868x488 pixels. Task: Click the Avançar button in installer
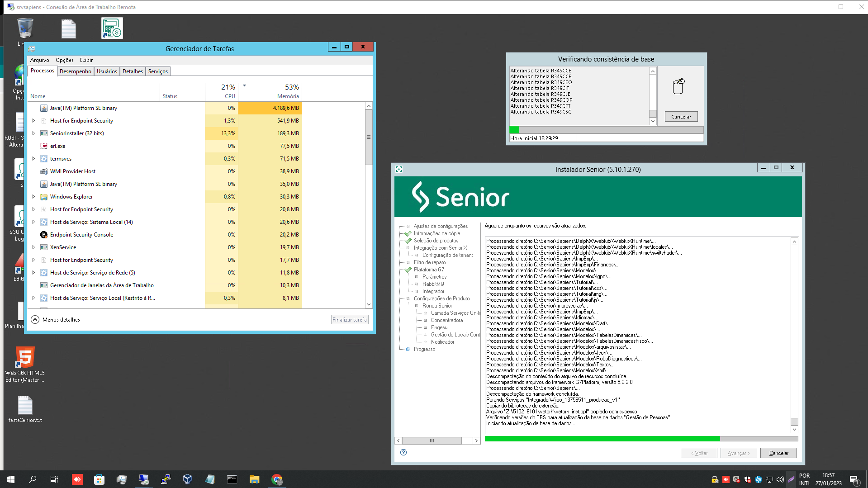(x=739, y=453)
